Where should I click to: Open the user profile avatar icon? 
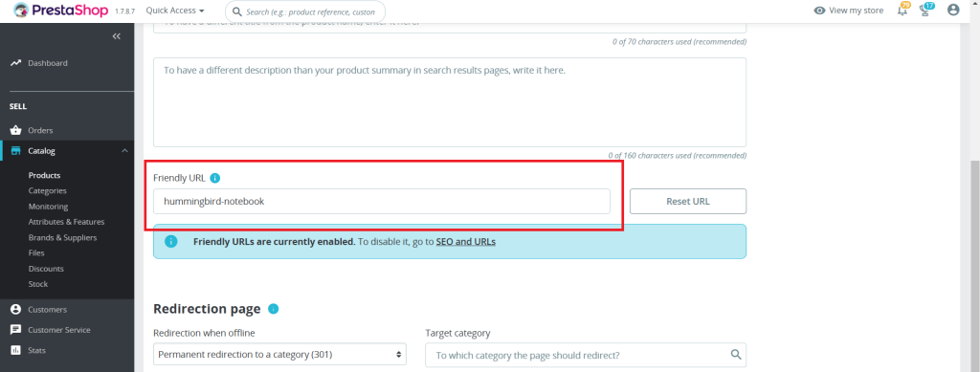click(953, 10)
